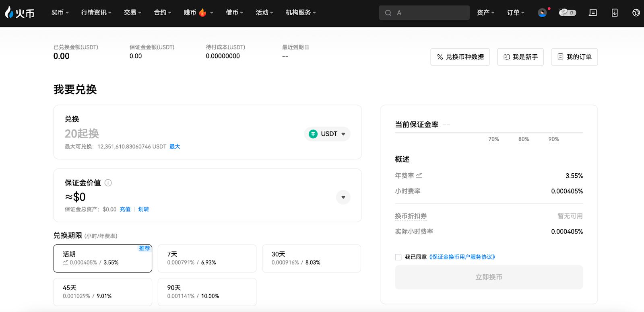Open the user avatar profile icon

[x=542, y=13]
